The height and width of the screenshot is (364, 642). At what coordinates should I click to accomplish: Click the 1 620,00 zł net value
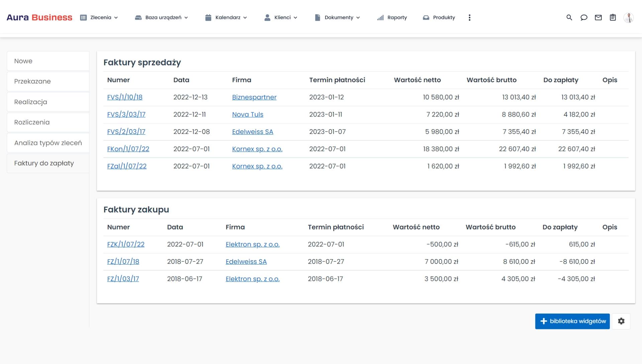click(443, 166)
